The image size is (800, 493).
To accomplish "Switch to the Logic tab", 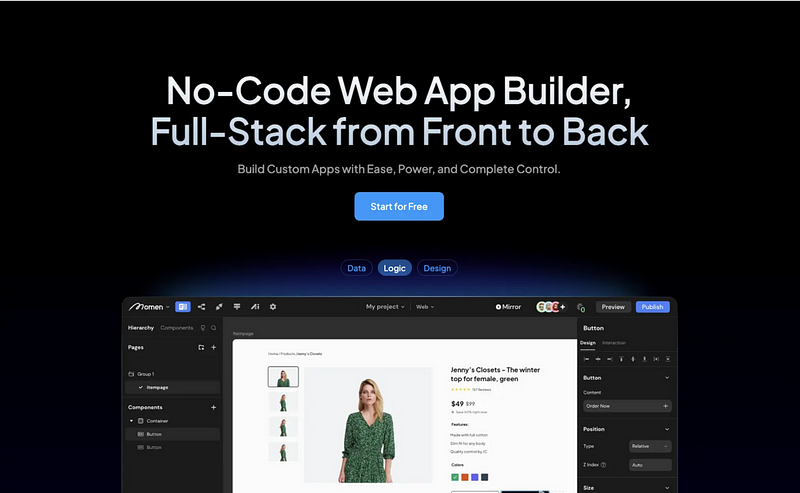I will 394,268.
